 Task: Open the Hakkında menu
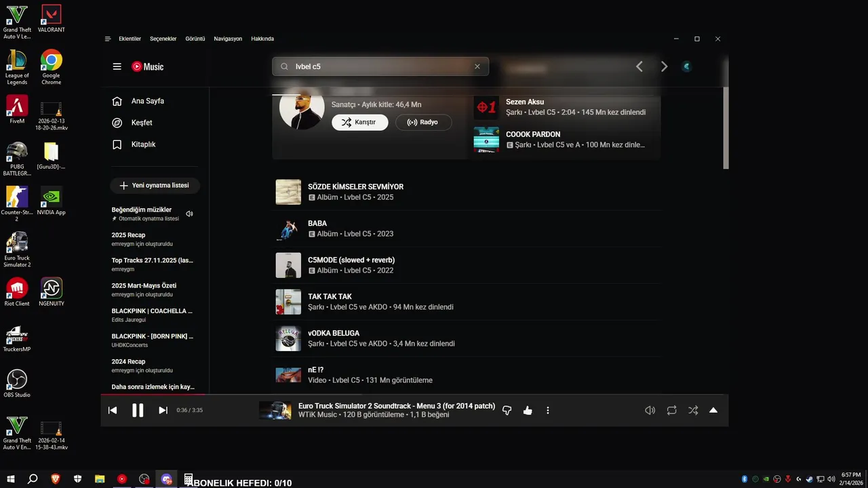[x=262, y=39]
